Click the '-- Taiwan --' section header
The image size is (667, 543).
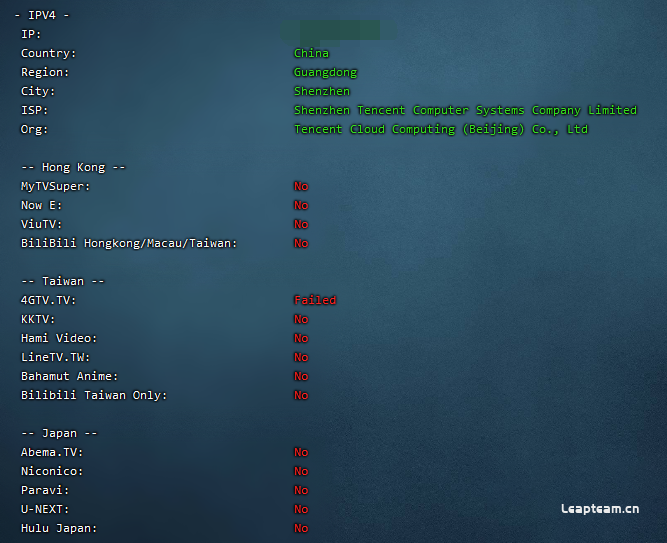click(63, 281)
